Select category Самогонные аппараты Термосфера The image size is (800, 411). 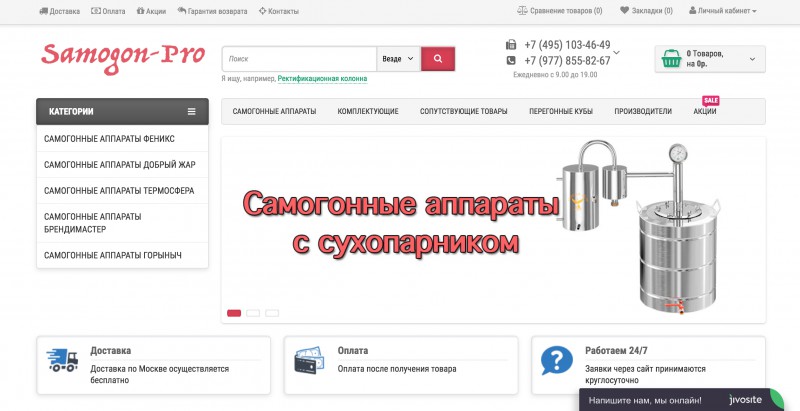coord(122,191)
